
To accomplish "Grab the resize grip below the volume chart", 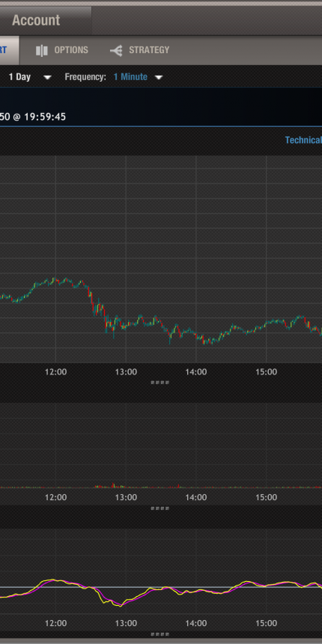I will point(160,508).
